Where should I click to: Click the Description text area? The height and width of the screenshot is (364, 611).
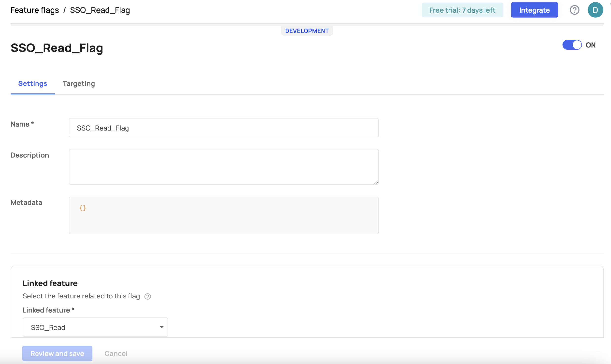click(x=224, y=166)
